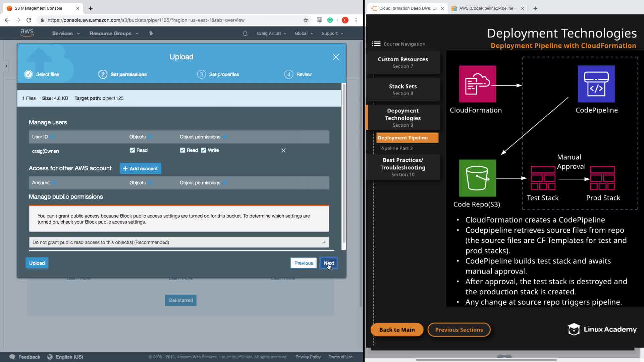Open the AWS logo home link

[x=27, y=33]
